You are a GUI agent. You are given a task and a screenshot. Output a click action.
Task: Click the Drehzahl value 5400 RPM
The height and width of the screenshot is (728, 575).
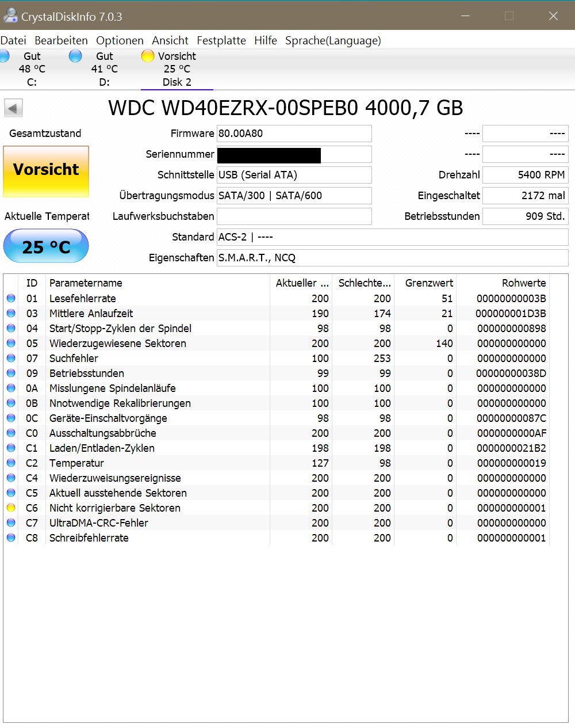click(526, 175)
